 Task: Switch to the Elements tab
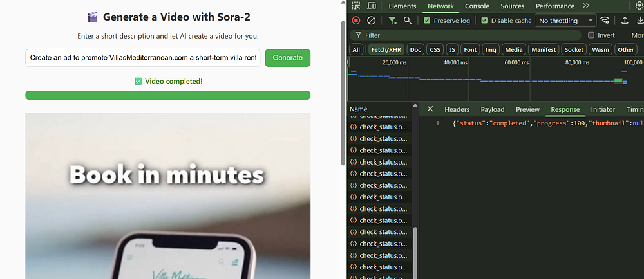402,6
